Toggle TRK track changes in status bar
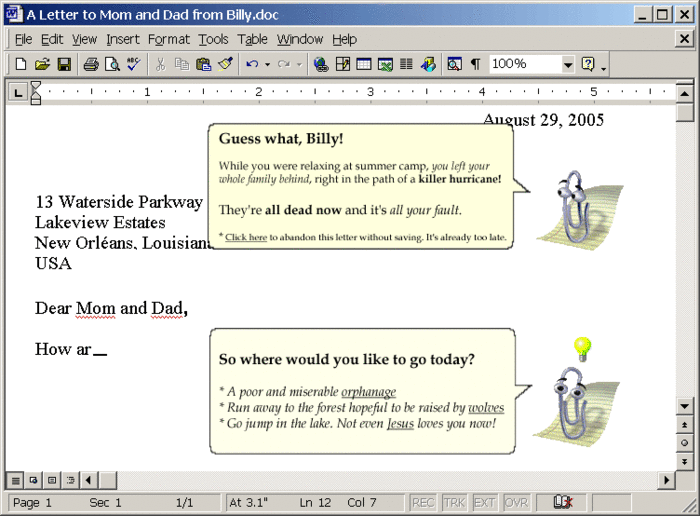Screen dimensions: 700x516 pyautogui.click(x=454, y=503)
